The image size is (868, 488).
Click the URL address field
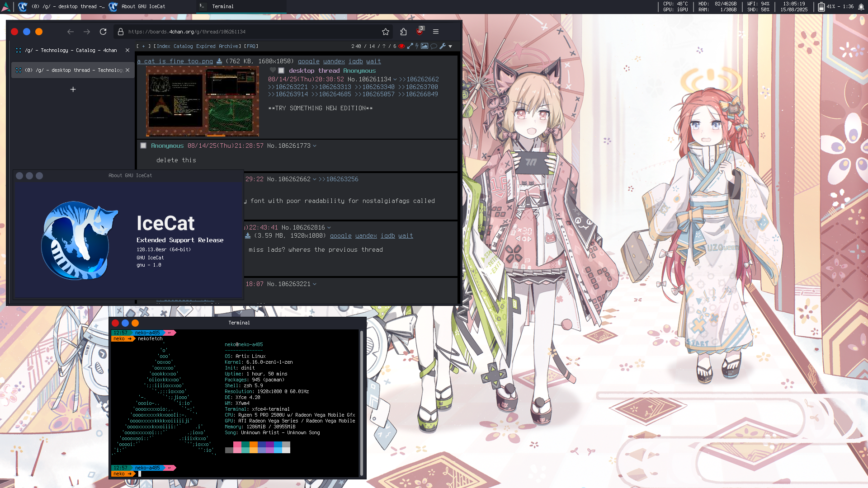[249, 32]
